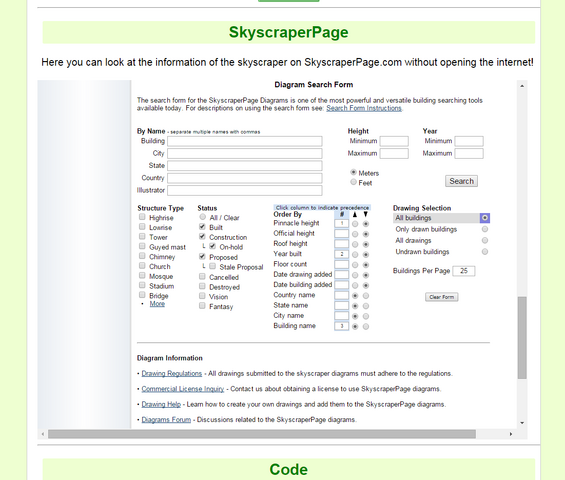Open the Diagrams Forum link
The image size is (565, 480).
tap(166, 419)
